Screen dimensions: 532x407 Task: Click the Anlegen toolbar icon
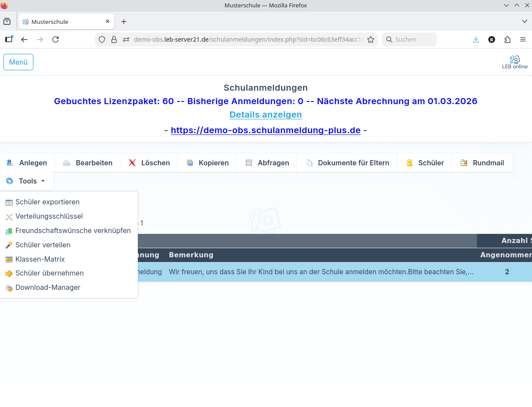[10, 163]
